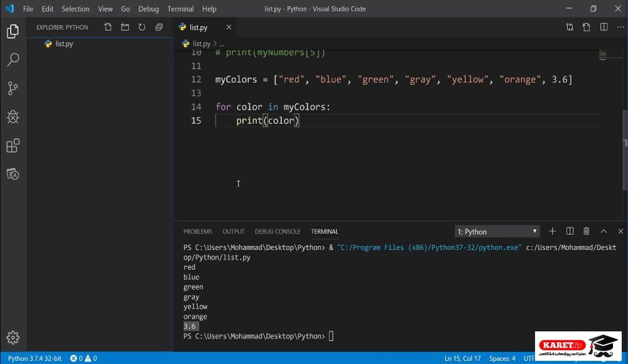The image size is (628, 364).
Task: Close the list.py editor tab
Action: [x=229, y=27]
